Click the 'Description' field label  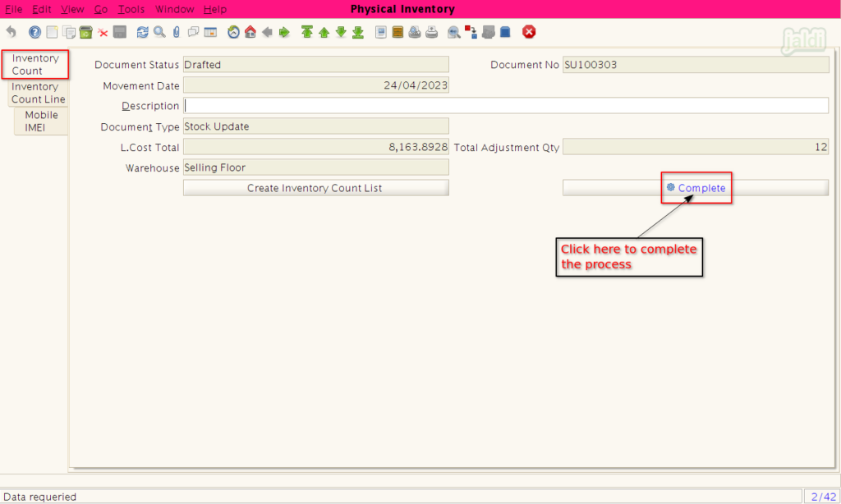(150, 106)
